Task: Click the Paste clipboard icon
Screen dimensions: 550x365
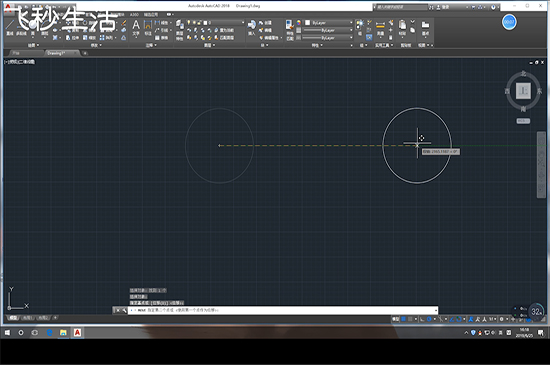Action: point(402,27)
